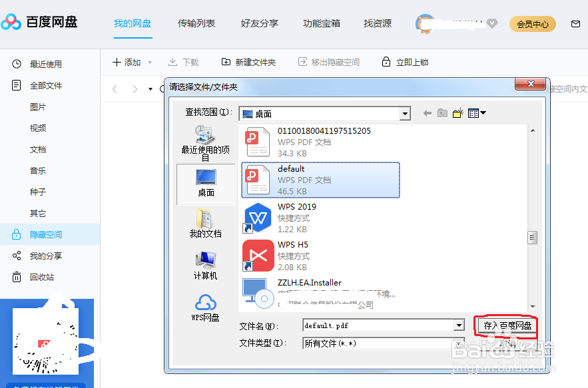Select 桌面 in the places bar
Image resolution: width=588 pixels, height=388 pixels.
206,184
